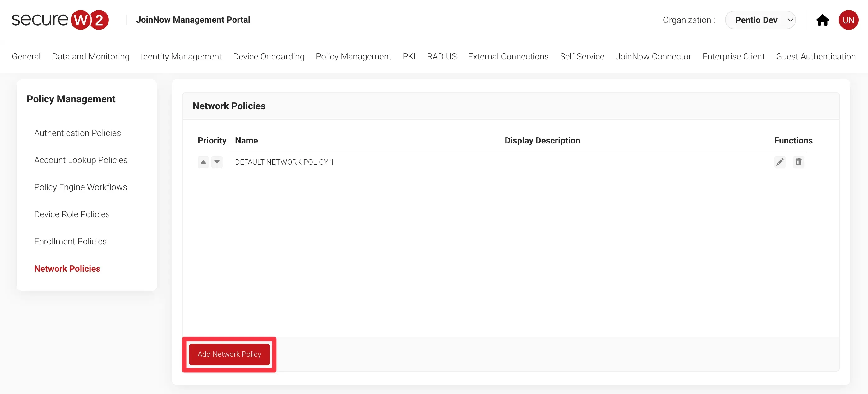Open the Identity Management menu
Image resolution: width=868 pixels, height=394 pixels.
pos(181,56)
